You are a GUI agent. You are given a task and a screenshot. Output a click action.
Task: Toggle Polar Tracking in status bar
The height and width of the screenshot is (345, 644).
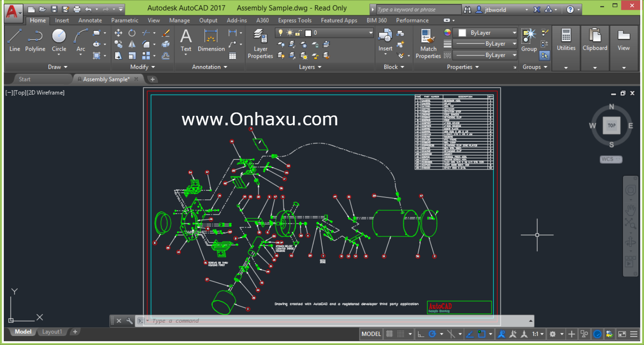[x=432, y=334]
